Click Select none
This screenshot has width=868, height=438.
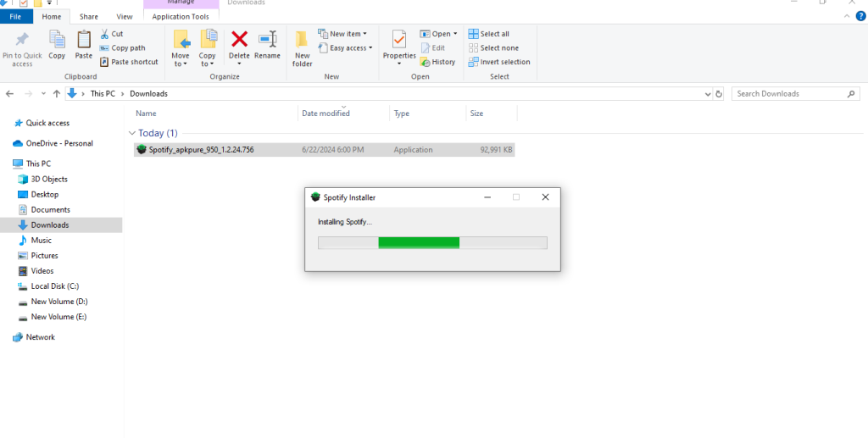(494, 48)
